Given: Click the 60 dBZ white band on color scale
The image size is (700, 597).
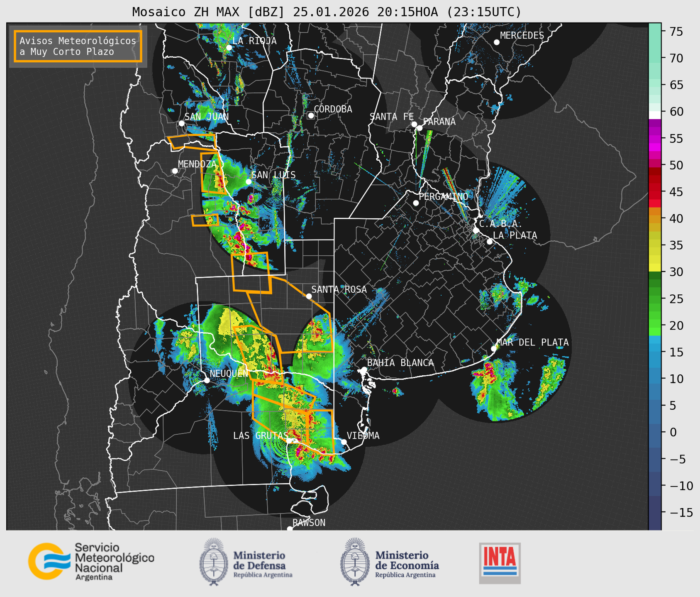Looking at the screenshot, I should pos(655,115).
